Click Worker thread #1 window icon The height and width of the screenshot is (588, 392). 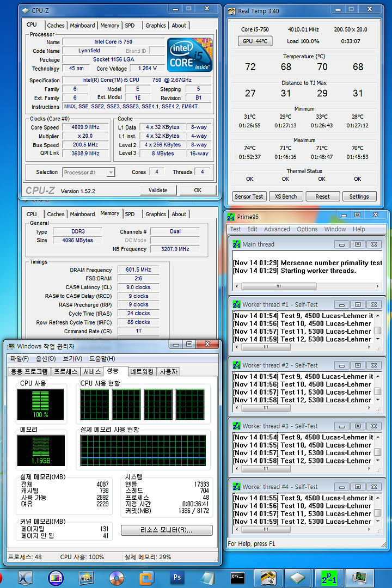coord(236,304)
